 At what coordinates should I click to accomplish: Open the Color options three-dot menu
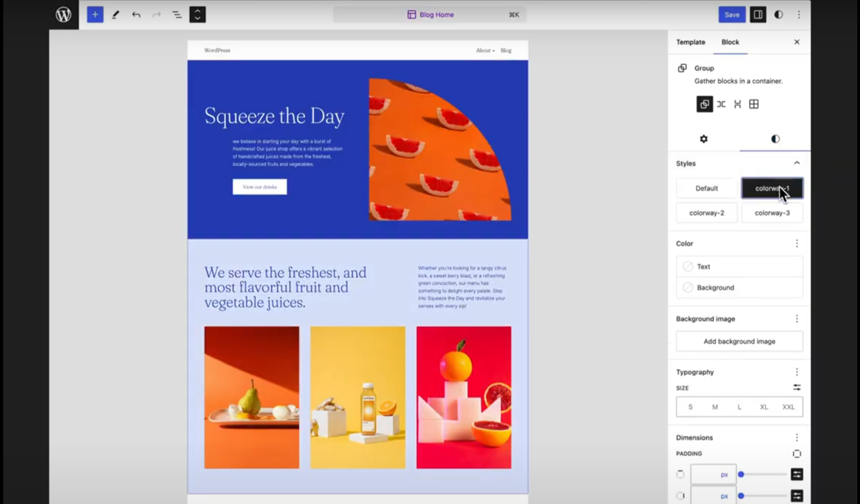[x=796, y=243]
